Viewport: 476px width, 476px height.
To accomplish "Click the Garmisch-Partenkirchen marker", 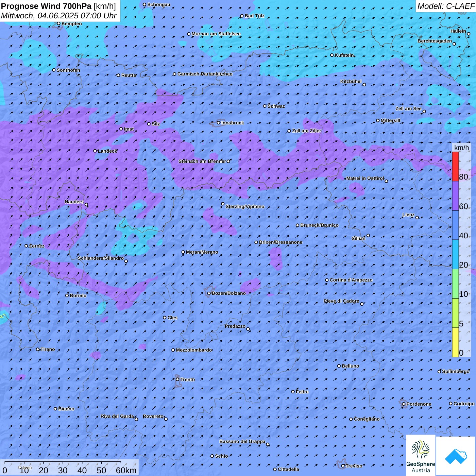I will 175,74.
